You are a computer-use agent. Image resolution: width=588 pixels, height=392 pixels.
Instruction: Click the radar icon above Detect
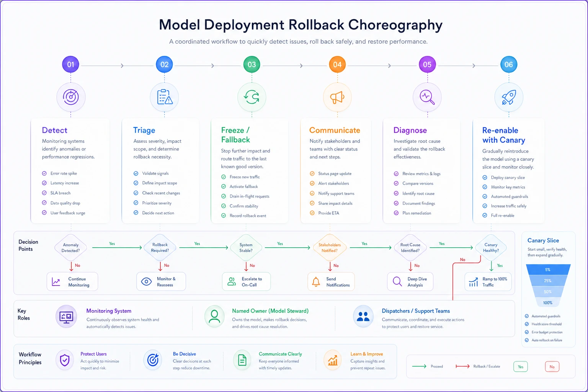pos(71,97)
